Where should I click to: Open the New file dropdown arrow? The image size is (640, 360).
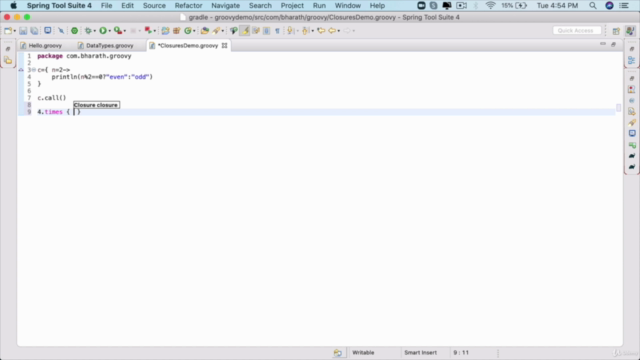point(14,31)
